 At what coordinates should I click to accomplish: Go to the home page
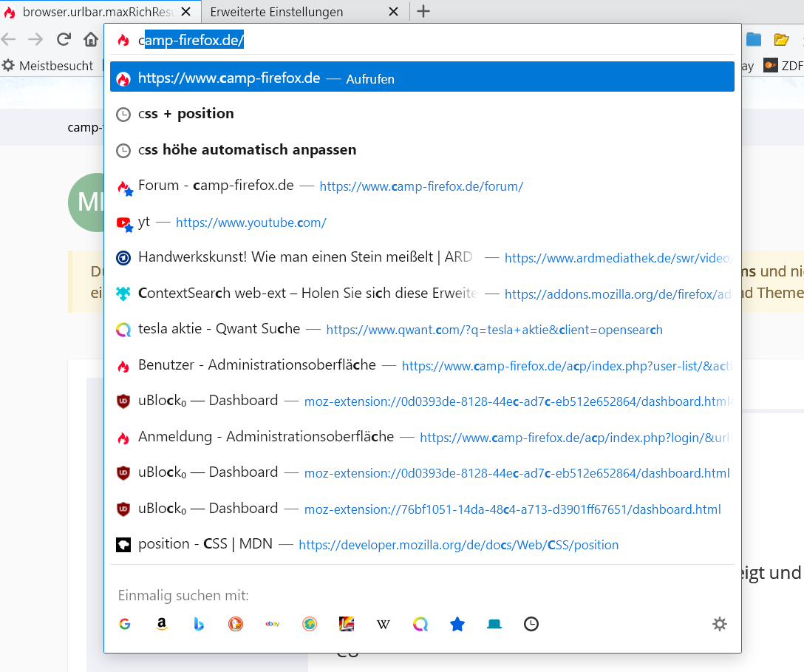pos(90,40)
